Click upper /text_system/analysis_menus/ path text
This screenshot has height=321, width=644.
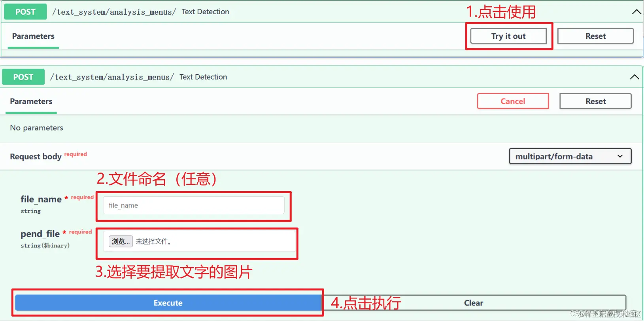[114, 12]
